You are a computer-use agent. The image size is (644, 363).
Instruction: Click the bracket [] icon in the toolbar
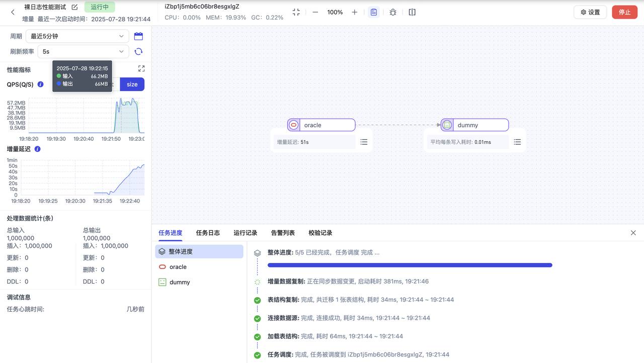[412, 12]
